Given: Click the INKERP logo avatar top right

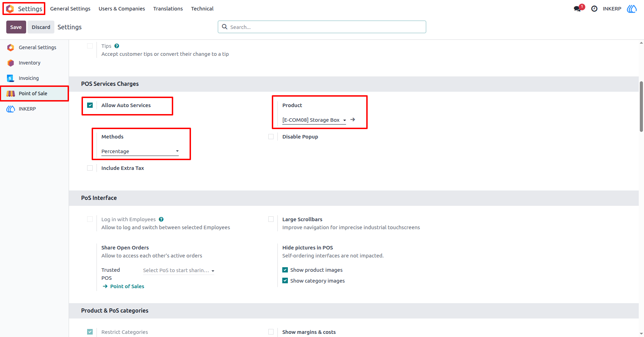Looking at the screenshot, I should click(x=632, y=9).
